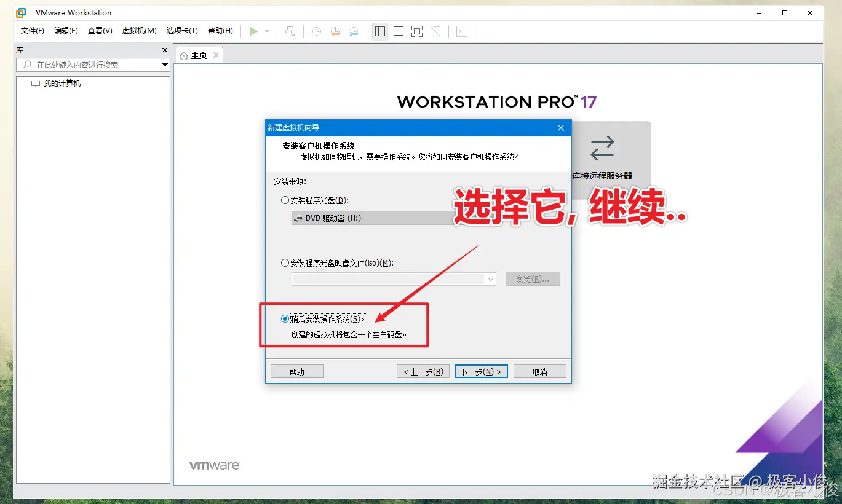
Task: Click the vmware logo text
Action: [214, 465]
